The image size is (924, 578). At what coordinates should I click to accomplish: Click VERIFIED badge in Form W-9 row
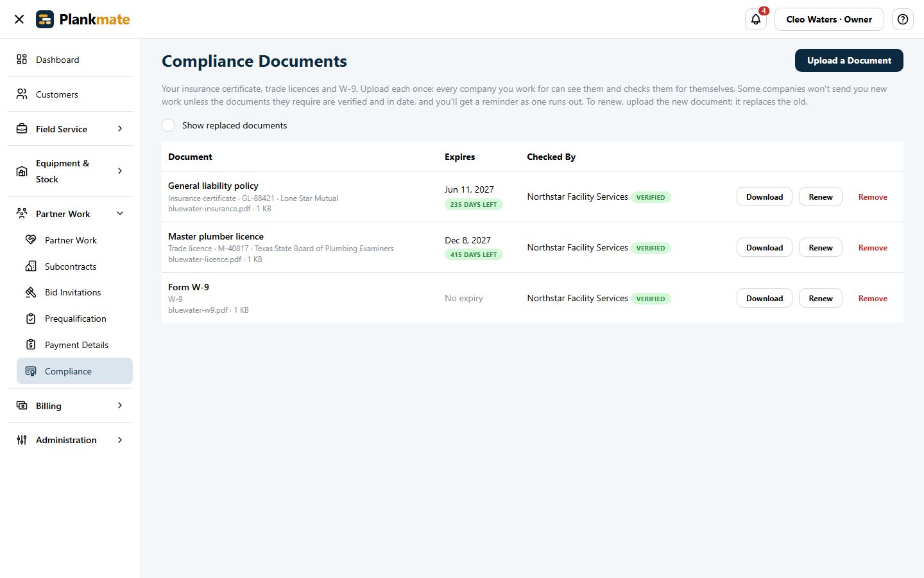[651, 299]
